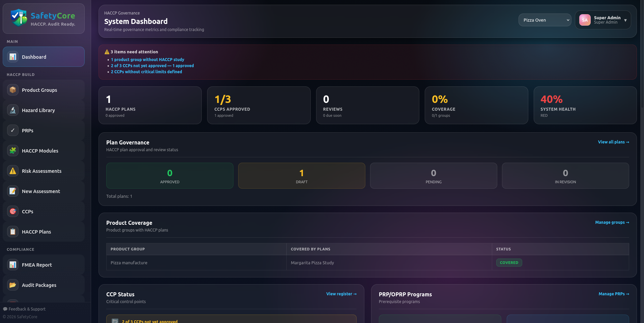644x323 pixels.
Task: Click Manage PRPs link
Action: [614, 294]
